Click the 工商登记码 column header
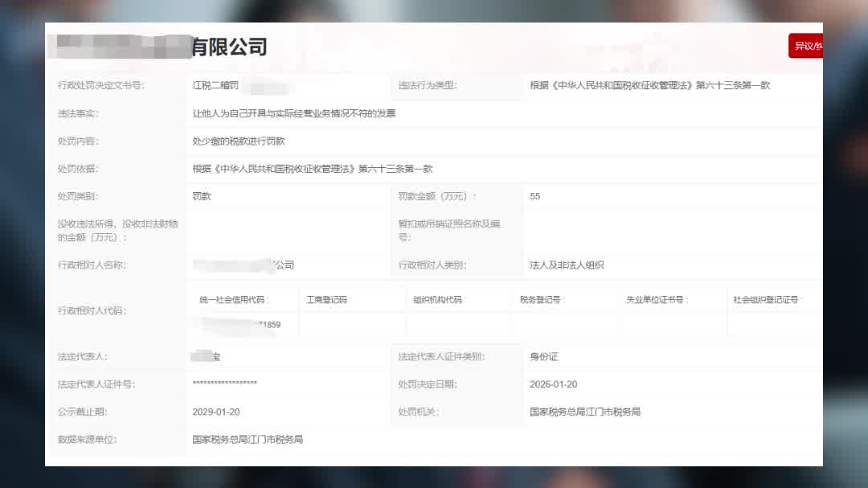Image resolution: width=868 pixels, height=488 pixels. [328, 300]
